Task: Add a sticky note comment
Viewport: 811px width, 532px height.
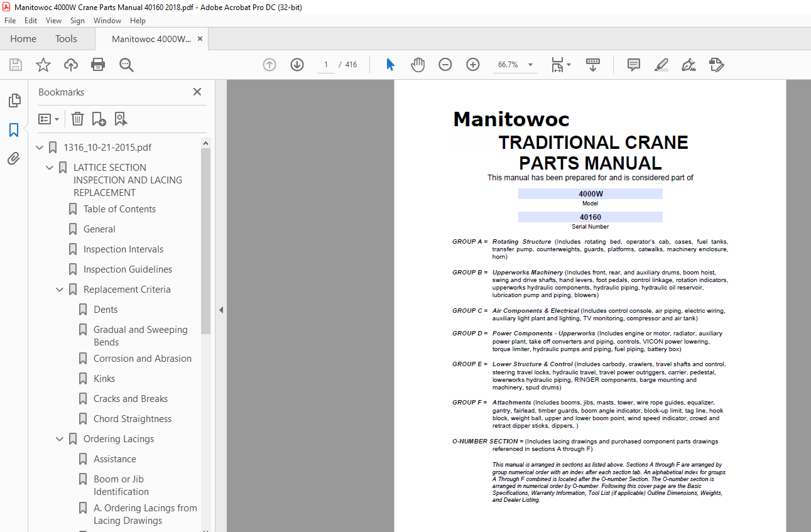Action: coord(634,65)
